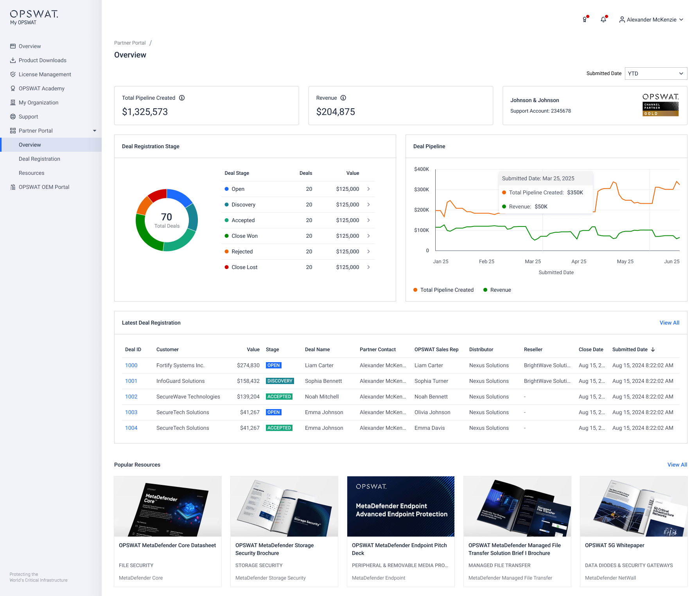700x596 pixels.
Task: Click info icon next to Total Pipeline Created
Action: [x=182, y=98]
